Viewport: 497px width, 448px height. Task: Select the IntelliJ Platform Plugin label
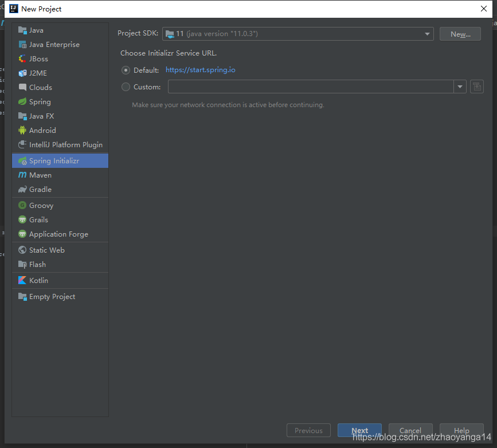(66, 145)
